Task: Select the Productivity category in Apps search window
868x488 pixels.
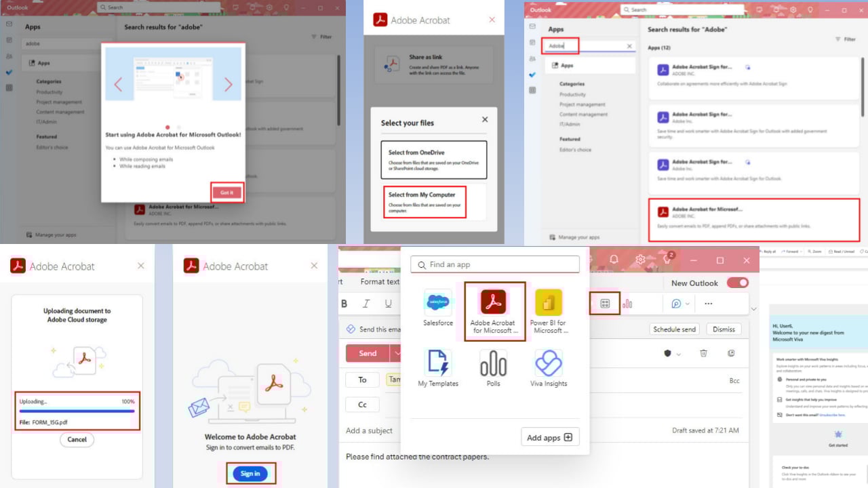Action: click(572, 94)
